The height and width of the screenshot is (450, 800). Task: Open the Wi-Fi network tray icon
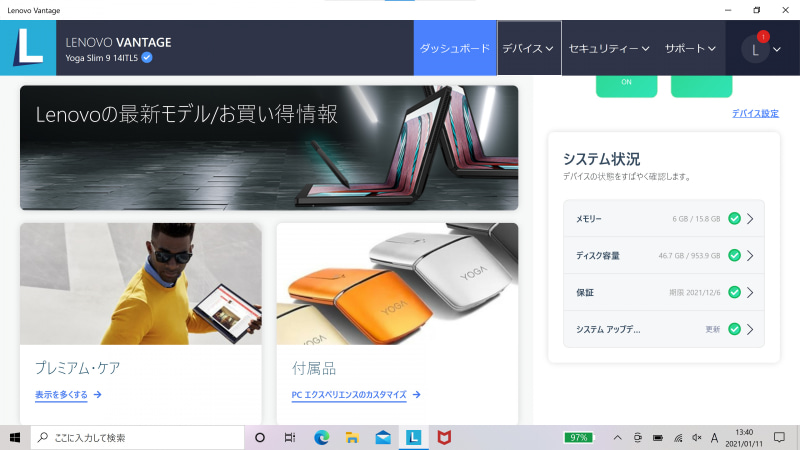[678, 438]
